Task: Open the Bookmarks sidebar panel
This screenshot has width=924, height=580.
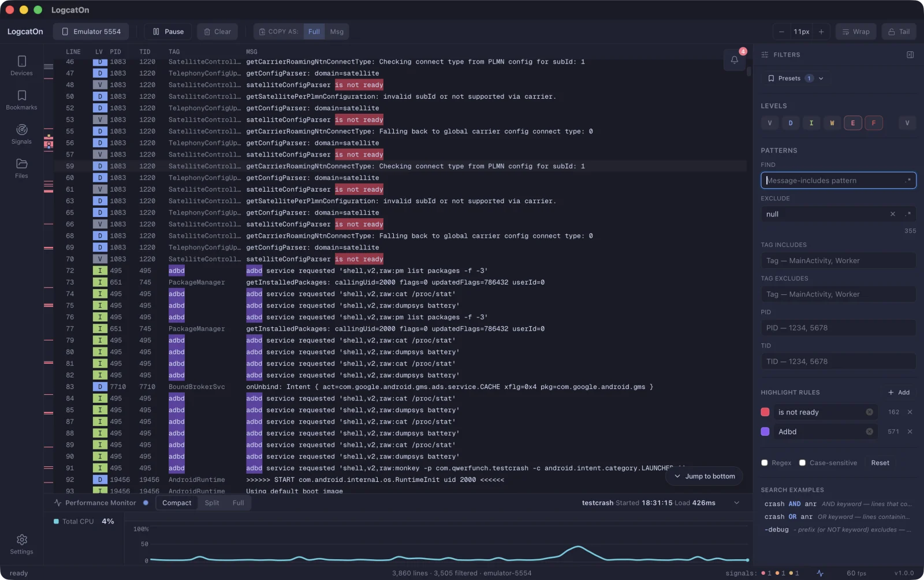Action: tap(21, 99)
